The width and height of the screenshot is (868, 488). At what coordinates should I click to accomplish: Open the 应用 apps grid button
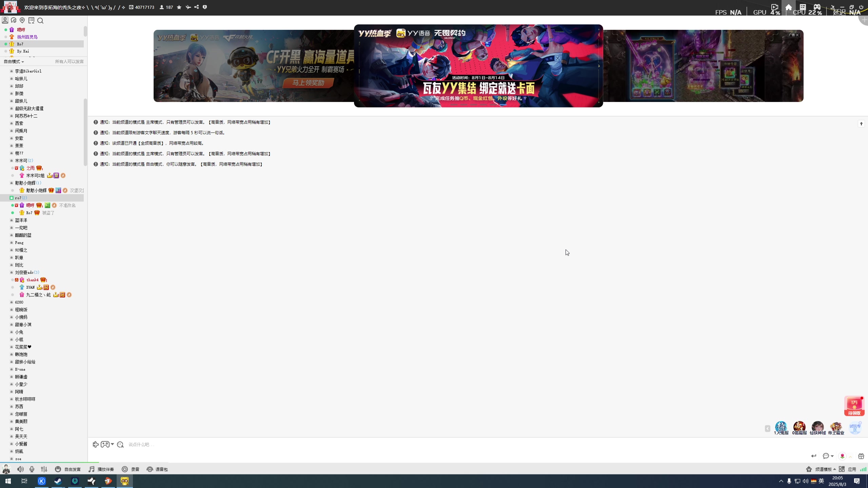(847, 469)
